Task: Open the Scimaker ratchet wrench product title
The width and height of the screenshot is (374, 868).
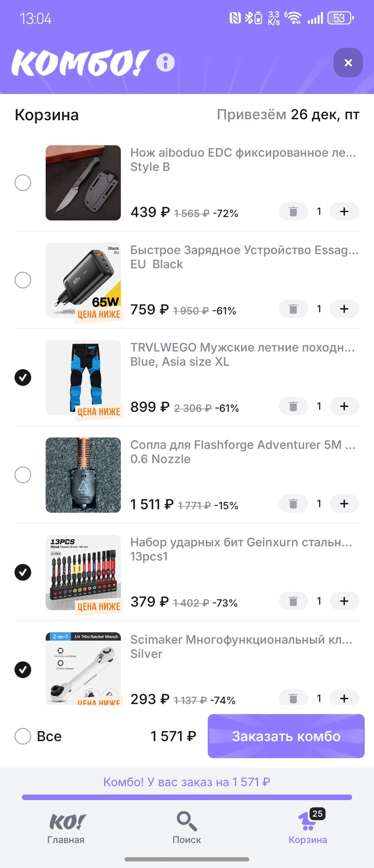Action: tap(241, 640)
